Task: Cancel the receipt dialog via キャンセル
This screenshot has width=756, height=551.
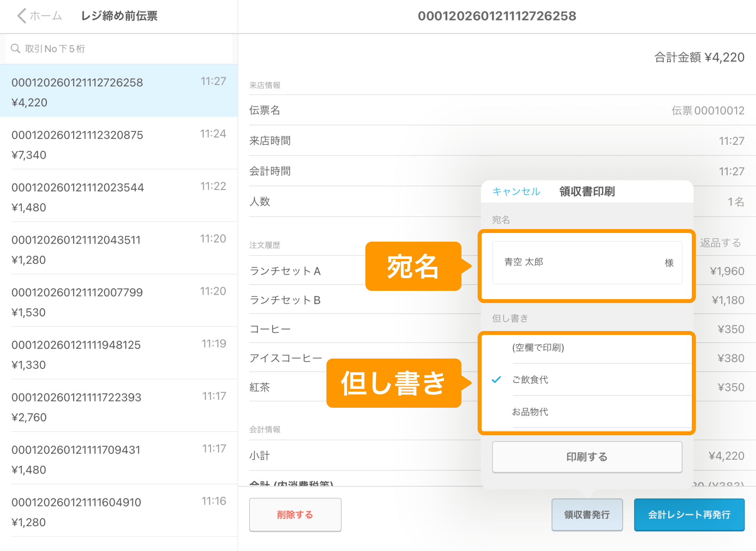Action: (x=516, y=192)
